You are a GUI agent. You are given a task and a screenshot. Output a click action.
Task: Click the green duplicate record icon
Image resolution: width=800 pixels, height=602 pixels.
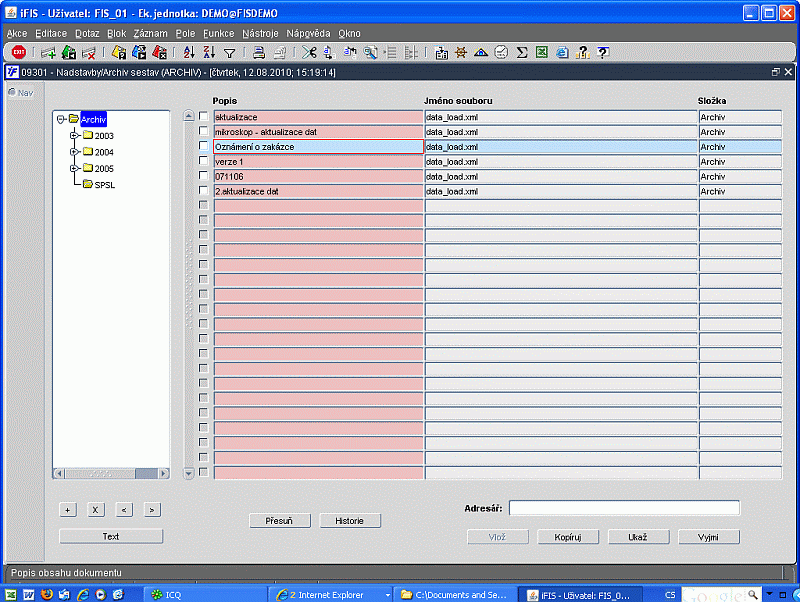tap(69, 52)
